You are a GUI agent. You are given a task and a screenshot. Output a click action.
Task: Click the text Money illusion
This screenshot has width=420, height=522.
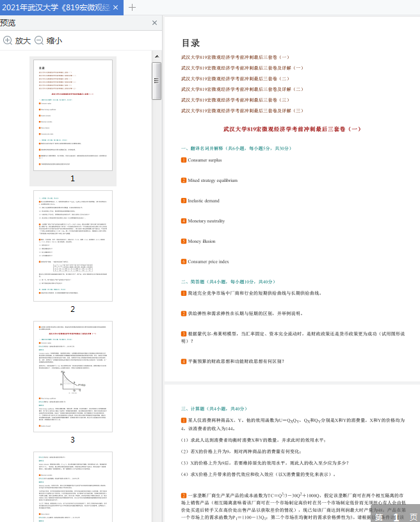pos(201,241)
